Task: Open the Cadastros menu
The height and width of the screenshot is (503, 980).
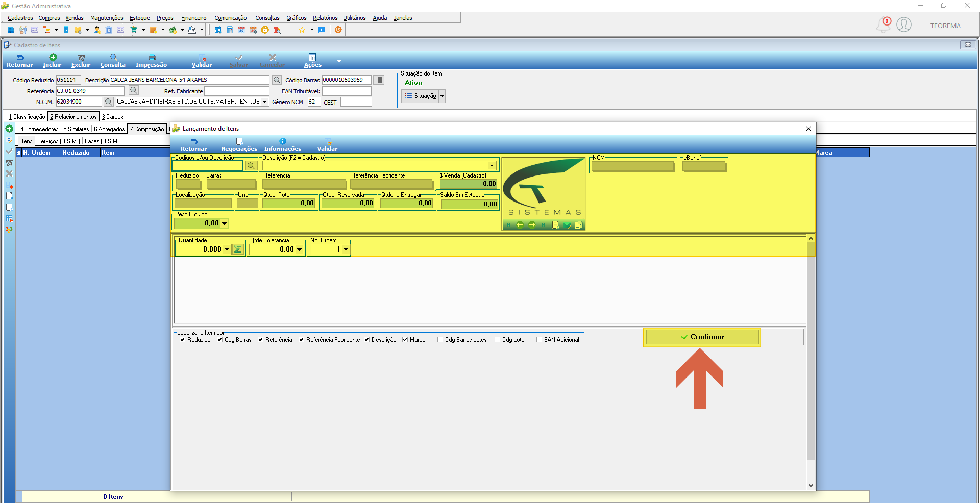Action: pos(20,18)
